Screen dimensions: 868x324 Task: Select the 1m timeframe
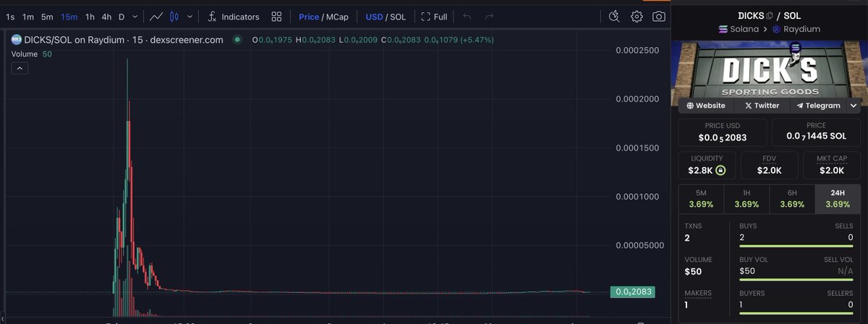pyautogui.click(x=27, y=16)
